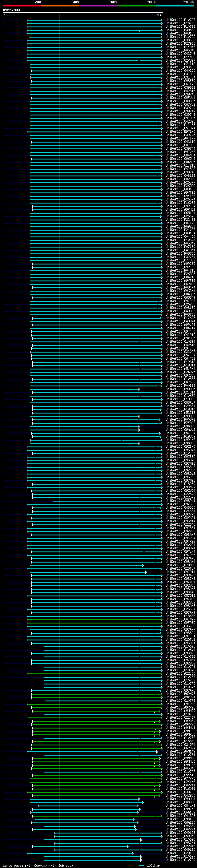Click the UniRef100_Q2QTJ7 label
This screenshot has width=197, height=868.
point(180,568)
